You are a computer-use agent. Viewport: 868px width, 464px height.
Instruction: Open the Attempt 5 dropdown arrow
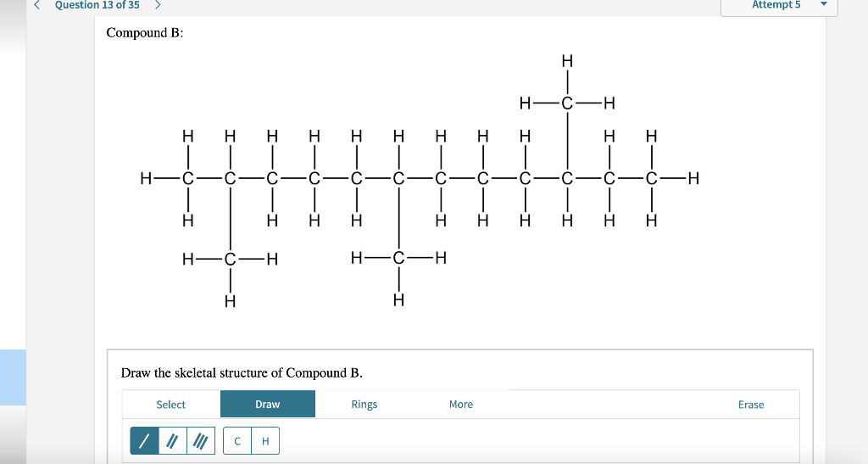pyautogui.click(x=823, y=4)
